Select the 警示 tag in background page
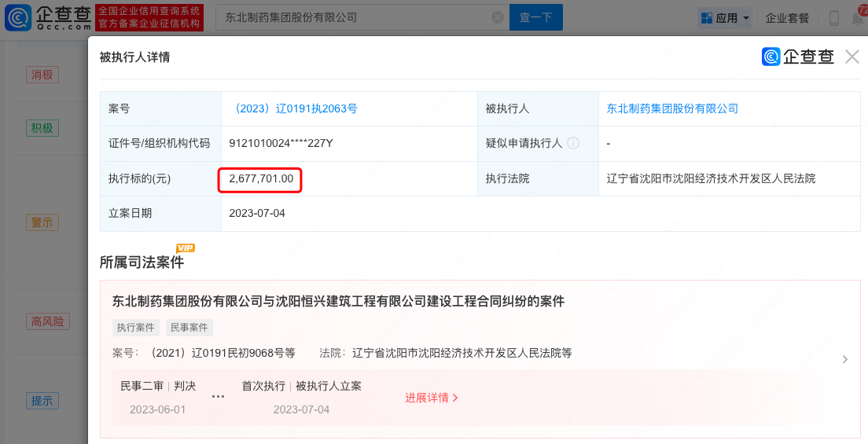The width and height of the screenshot is (868, 444). [42, 222]
